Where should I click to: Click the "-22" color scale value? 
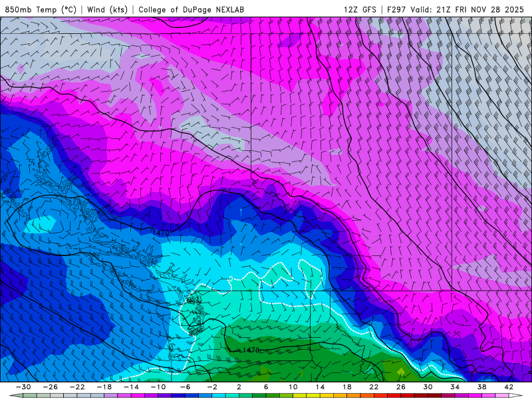(x=77, y=387)
